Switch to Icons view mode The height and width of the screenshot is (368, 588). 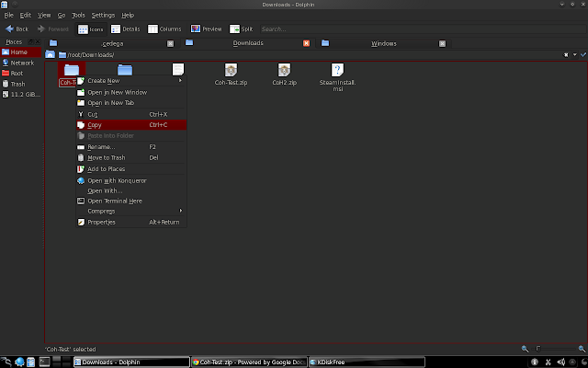click(90, 29)
